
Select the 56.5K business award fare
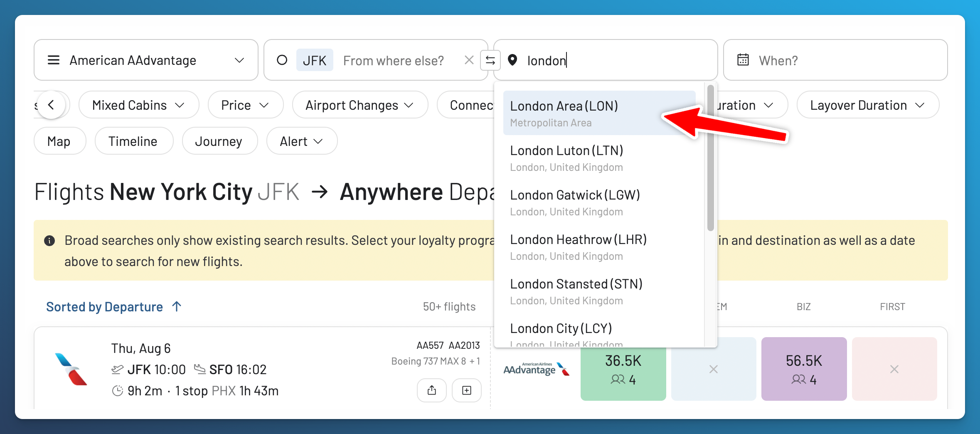[804, 369]
